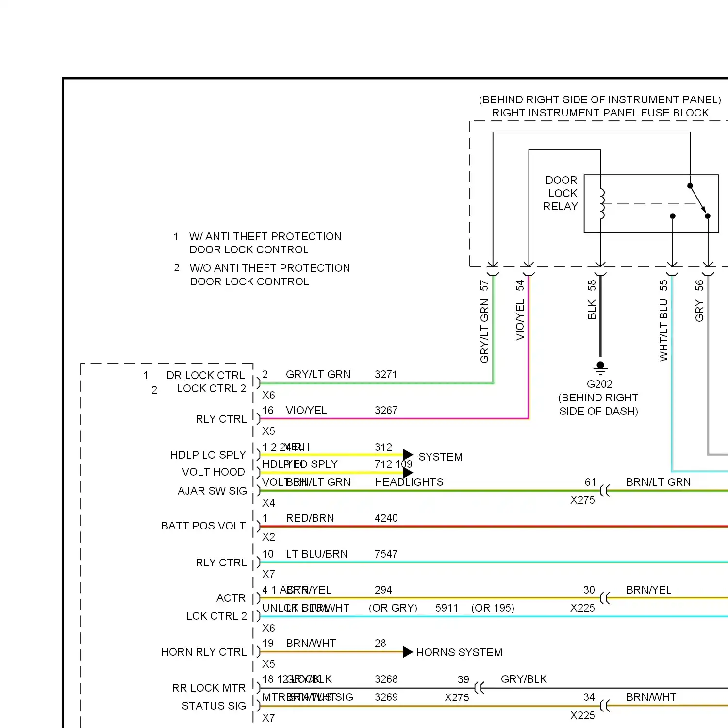Click the circuit number 7547 label
This screenshot has width=728, height=728.
coord(386,554)
